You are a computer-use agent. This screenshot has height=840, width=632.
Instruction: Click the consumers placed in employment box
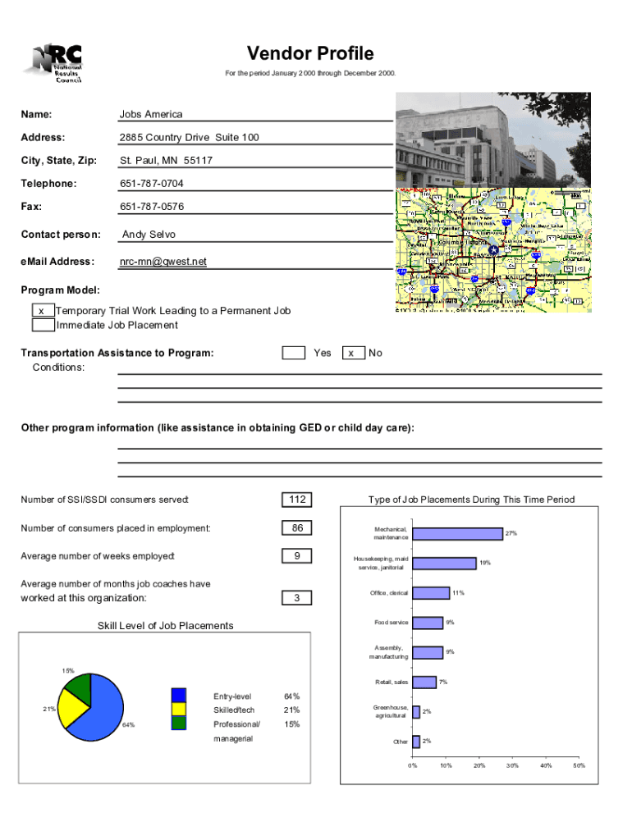point(297,528)
